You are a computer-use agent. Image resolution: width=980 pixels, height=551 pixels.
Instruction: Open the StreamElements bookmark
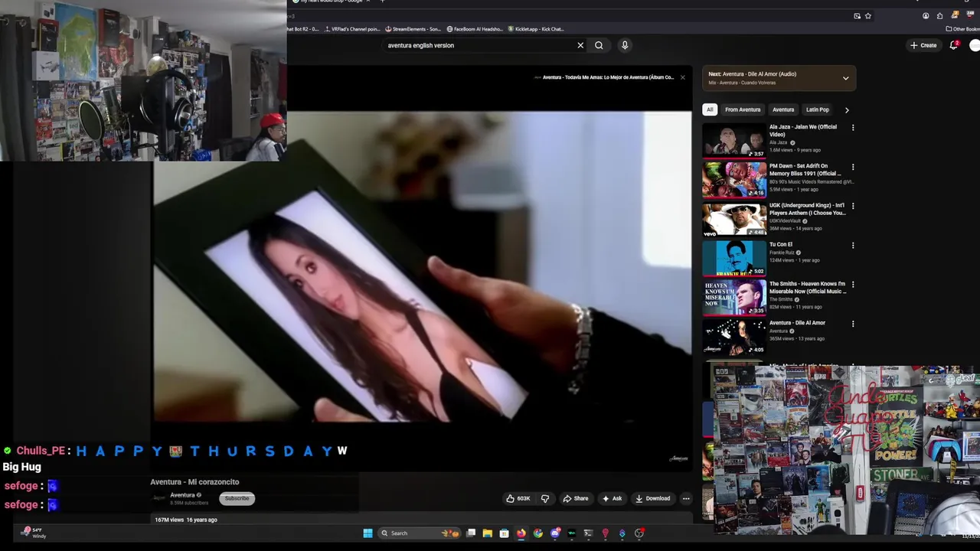click(x=413, y=29)
